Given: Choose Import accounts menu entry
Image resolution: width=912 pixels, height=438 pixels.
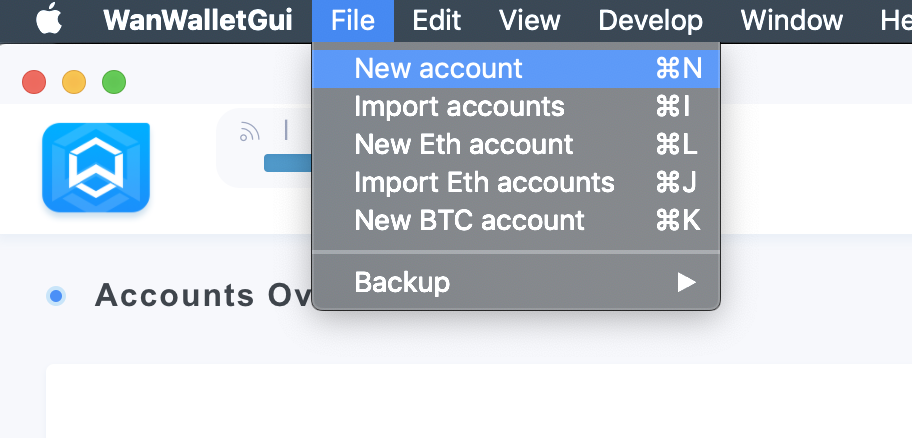Looking at the screenshot, I should [516, 106].
